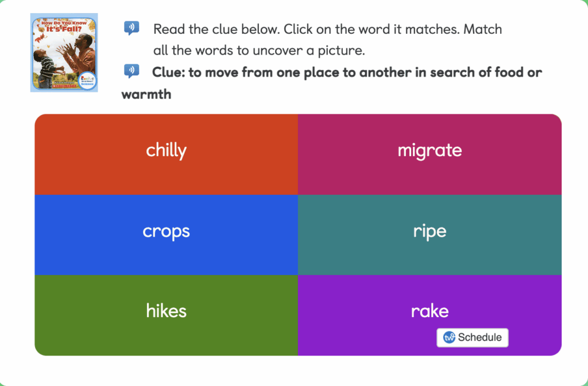Play the audio for the instructions
Screen dimensions: 588x386
pos(132,28)
